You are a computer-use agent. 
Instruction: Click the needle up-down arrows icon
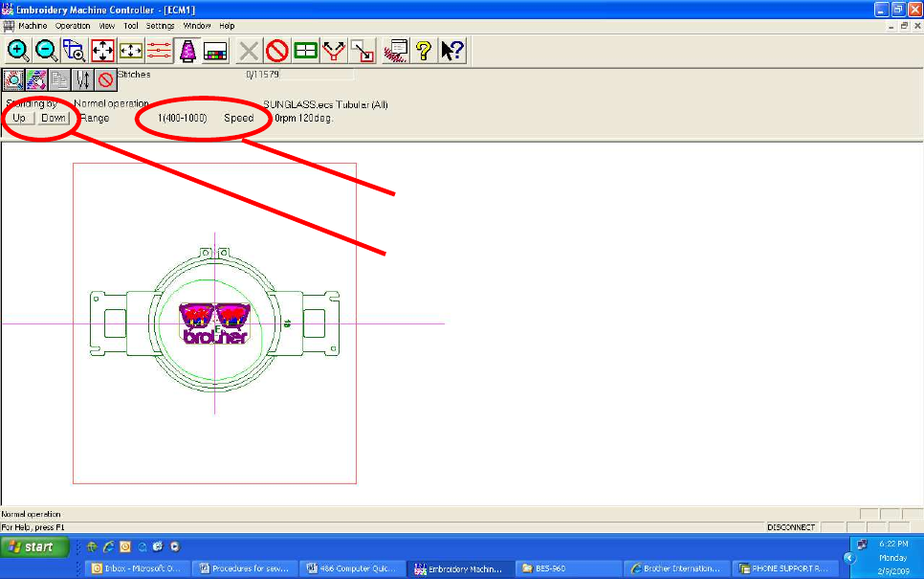coord(82,79)
